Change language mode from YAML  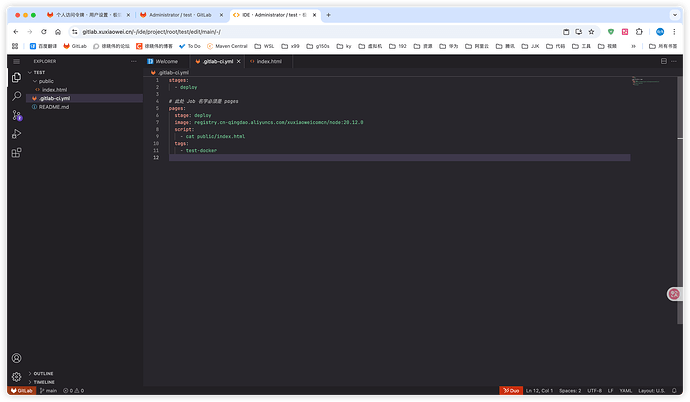[626, 390]
